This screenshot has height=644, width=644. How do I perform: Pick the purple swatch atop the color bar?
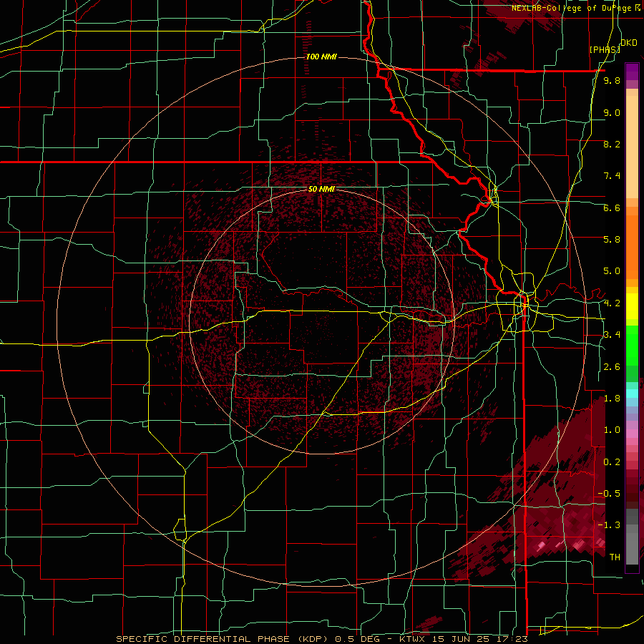[632, 72]
